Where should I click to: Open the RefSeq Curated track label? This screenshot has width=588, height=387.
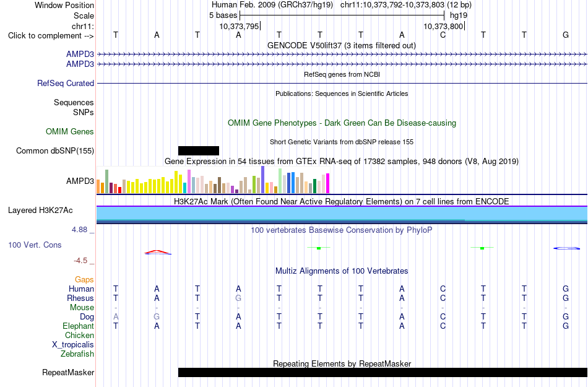[x=66, y=83]
